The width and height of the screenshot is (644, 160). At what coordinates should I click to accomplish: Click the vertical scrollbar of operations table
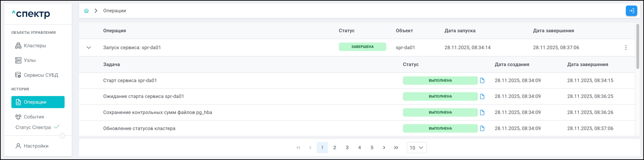click(x=637, y=46)
